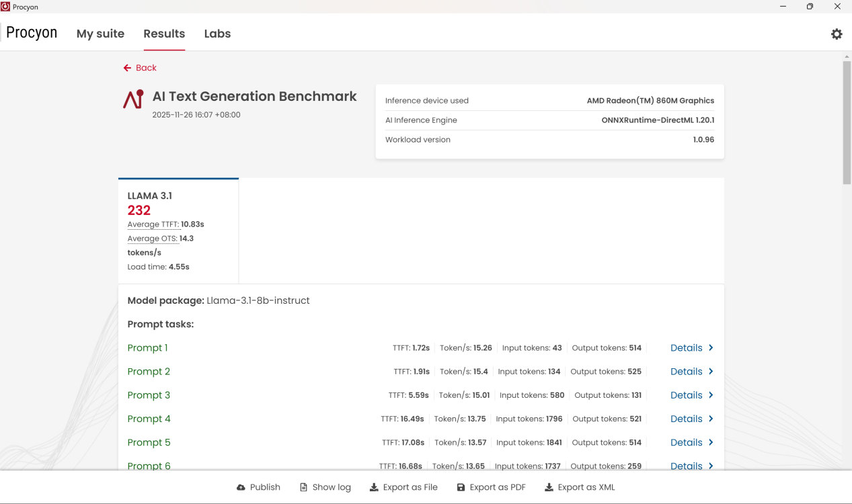This screenshot has width=852, height=504.
Task: Click the Publish cloud icon
Action: [241, 487]
